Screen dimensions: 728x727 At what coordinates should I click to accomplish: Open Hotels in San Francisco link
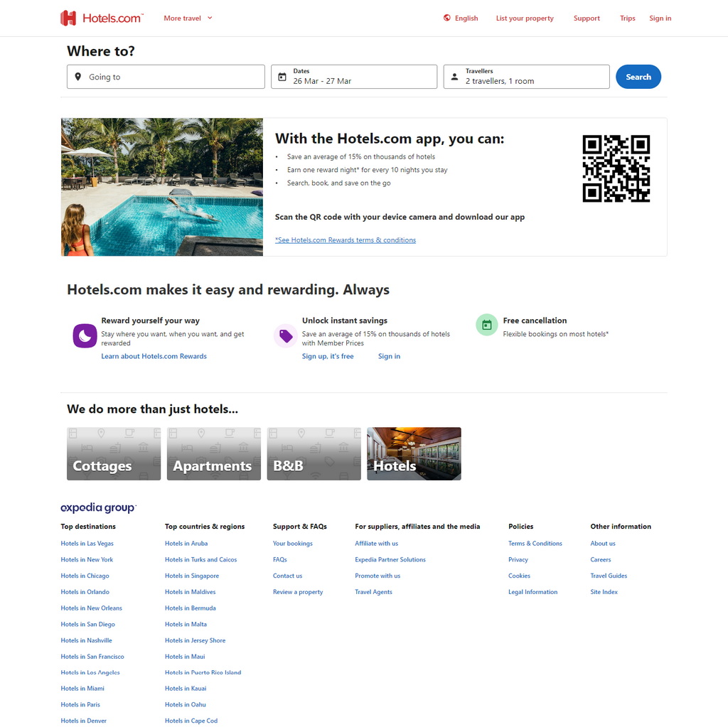[x=92, y=657]
